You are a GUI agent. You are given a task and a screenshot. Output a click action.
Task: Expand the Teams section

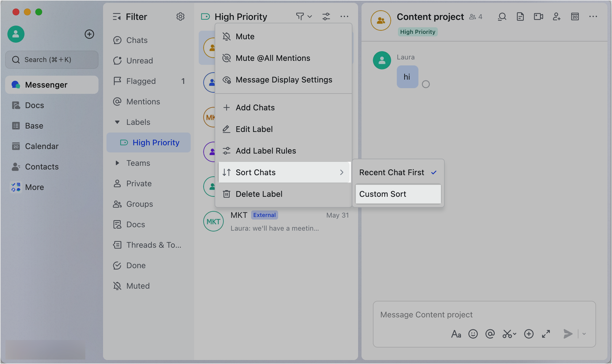(x=117, y=163)
